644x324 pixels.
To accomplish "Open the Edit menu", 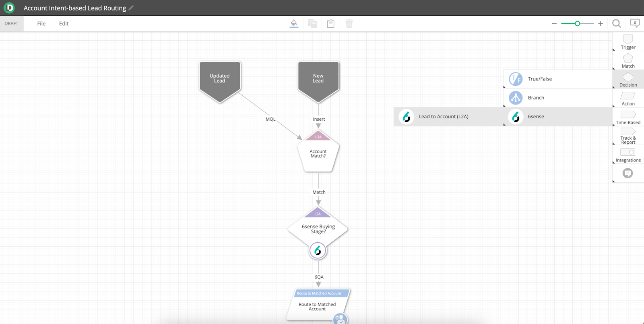I will [x=64, y=24].
